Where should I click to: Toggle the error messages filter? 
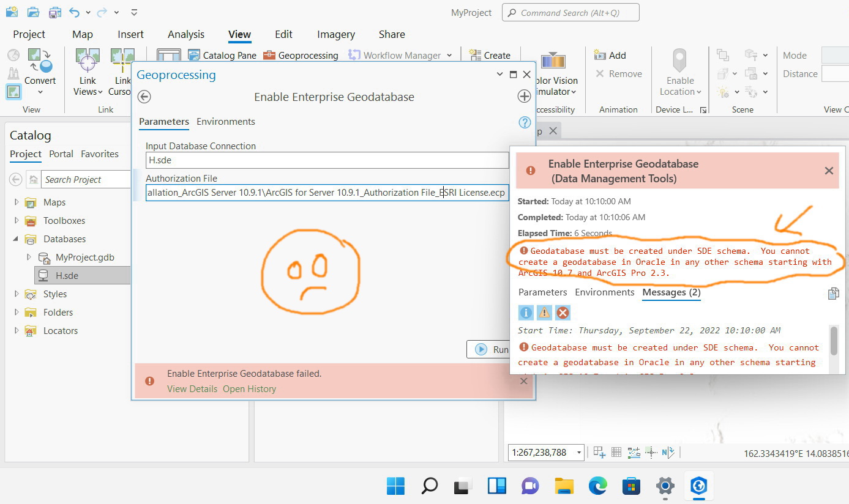coord(563,313)
